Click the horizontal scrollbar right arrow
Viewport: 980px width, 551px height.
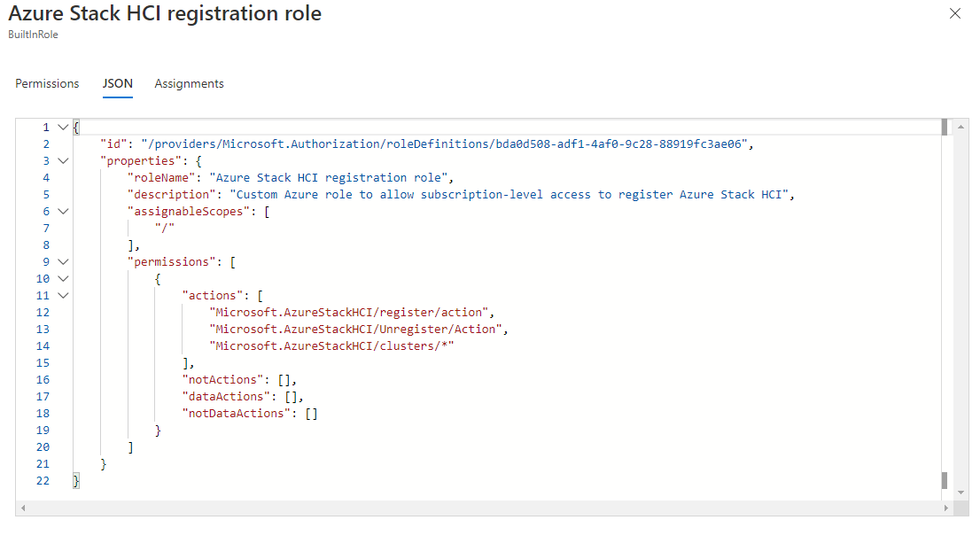point(945,508)
